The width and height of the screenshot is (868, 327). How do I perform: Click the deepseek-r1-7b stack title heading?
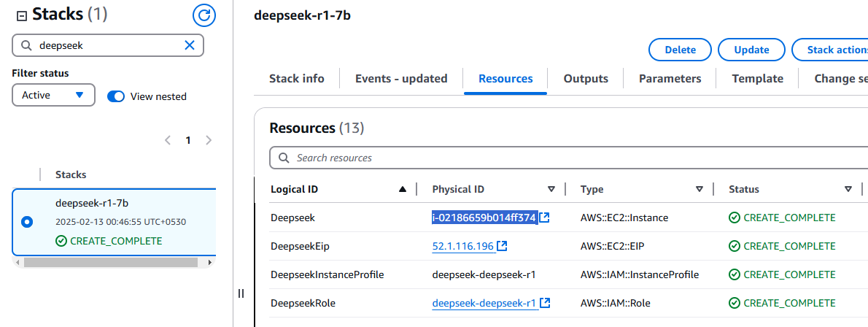click(302, 15)
